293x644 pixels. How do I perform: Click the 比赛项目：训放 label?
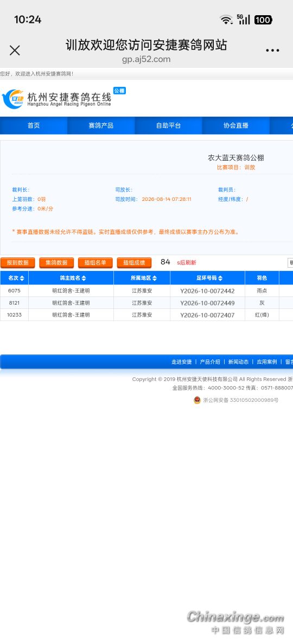[236, 168]
